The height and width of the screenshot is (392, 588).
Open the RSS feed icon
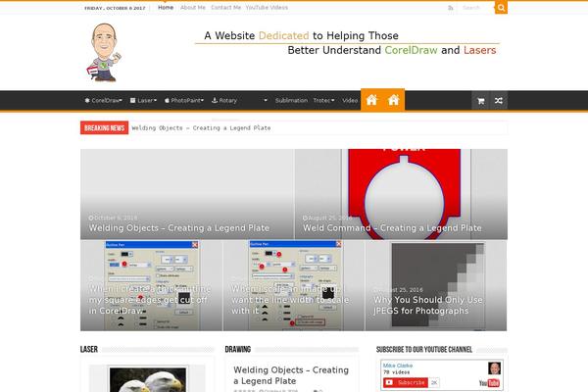(x=451, y=8)
